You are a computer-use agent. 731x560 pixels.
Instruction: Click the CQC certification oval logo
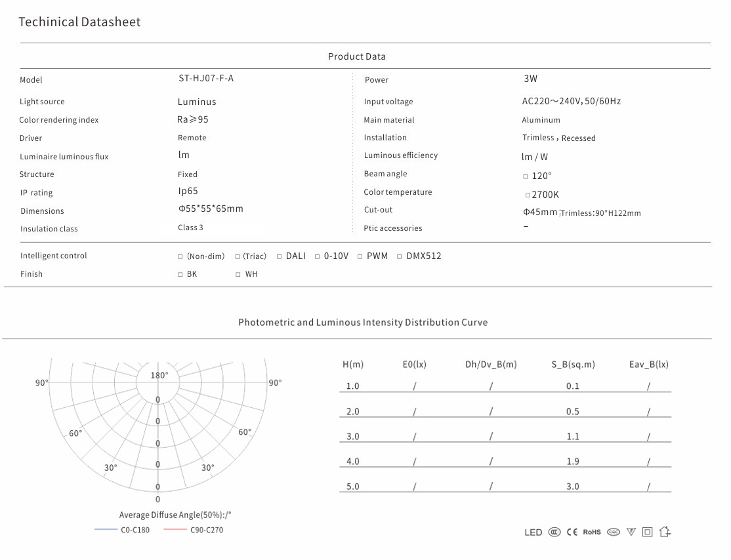[x=614, y=532]
